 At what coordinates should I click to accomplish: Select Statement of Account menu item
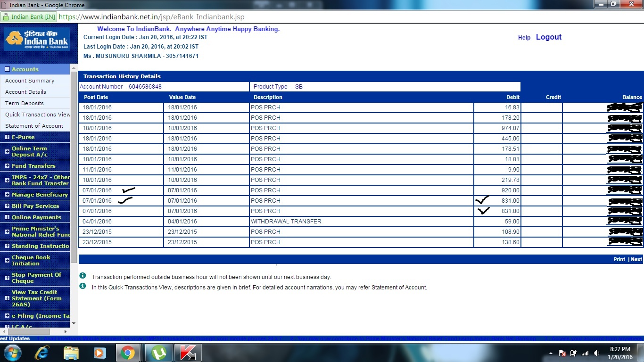(x=34, y=126)
